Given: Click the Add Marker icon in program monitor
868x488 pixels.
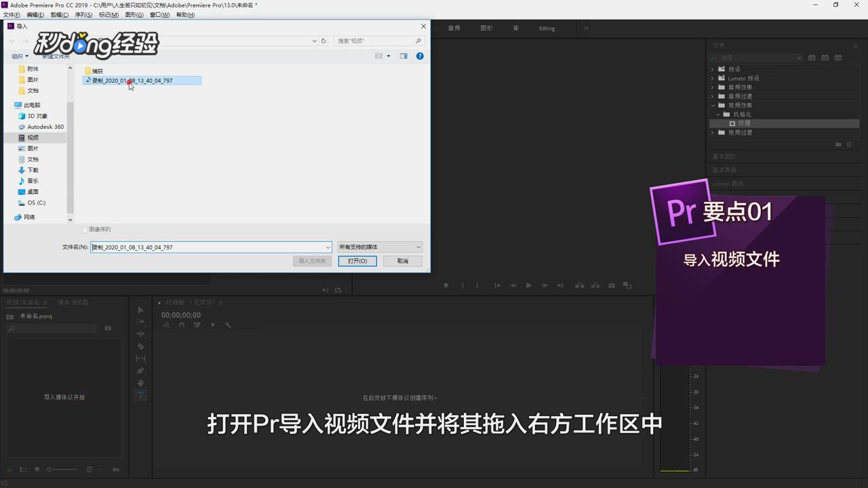Looking at the screenshot, I should point(446,285).
